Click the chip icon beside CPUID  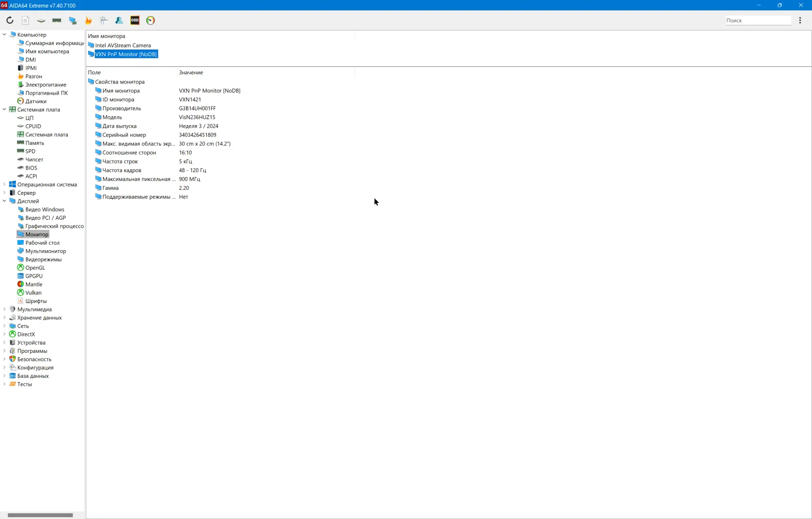[x=20, y=126]
